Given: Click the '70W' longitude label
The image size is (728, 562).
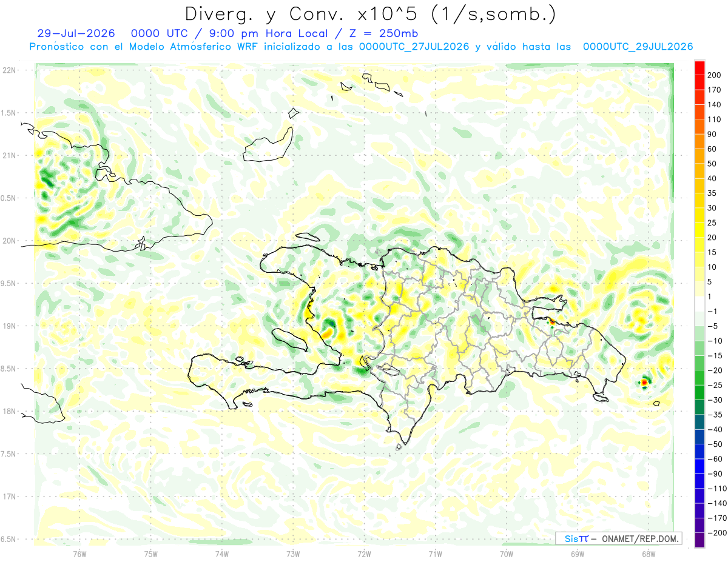Looking at the screenshot, I should coord(507,554).
